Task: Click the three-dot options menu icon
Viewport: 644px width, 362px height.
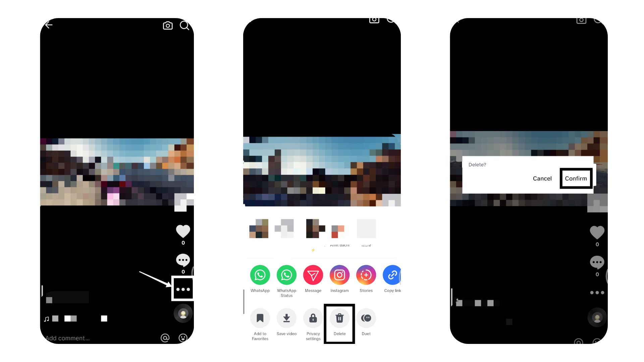Action: [183, 289]
